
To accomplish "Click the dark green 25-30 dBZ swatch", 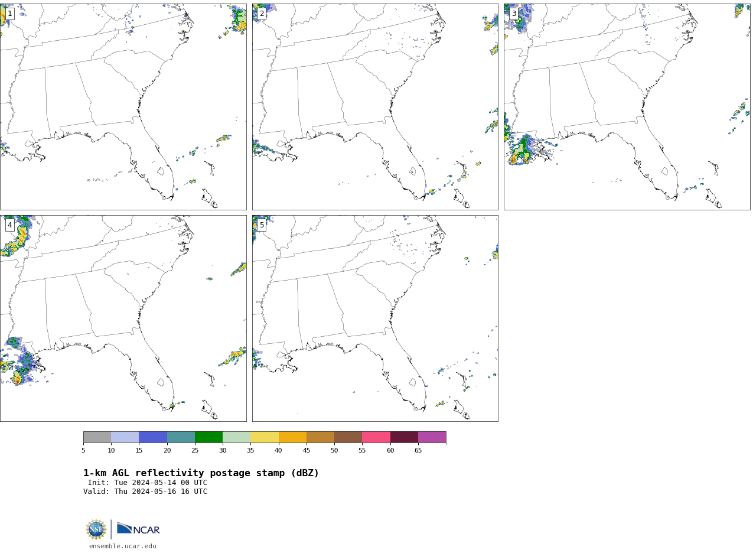I will tap(208, 437).
